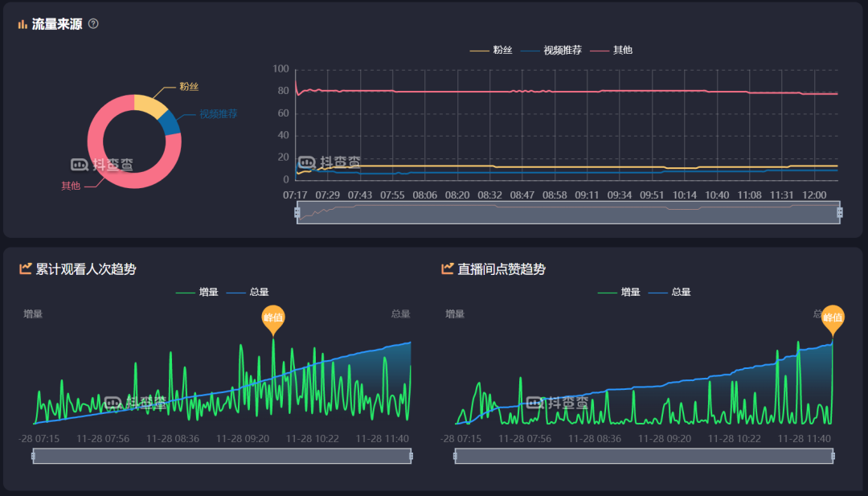
Task: Select the yellow 粉丝 donut segment
Action: (149, 105)
